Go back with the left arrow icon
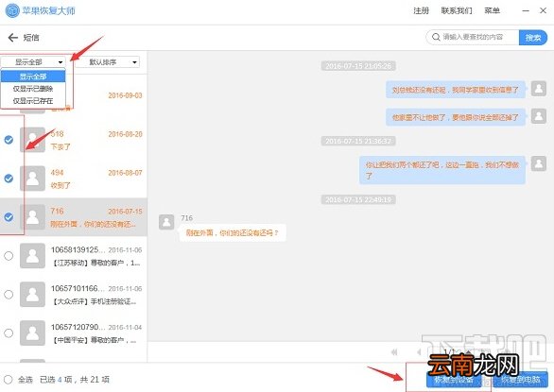The width and height of the screenshot is (554, 392). pos(12,38)
